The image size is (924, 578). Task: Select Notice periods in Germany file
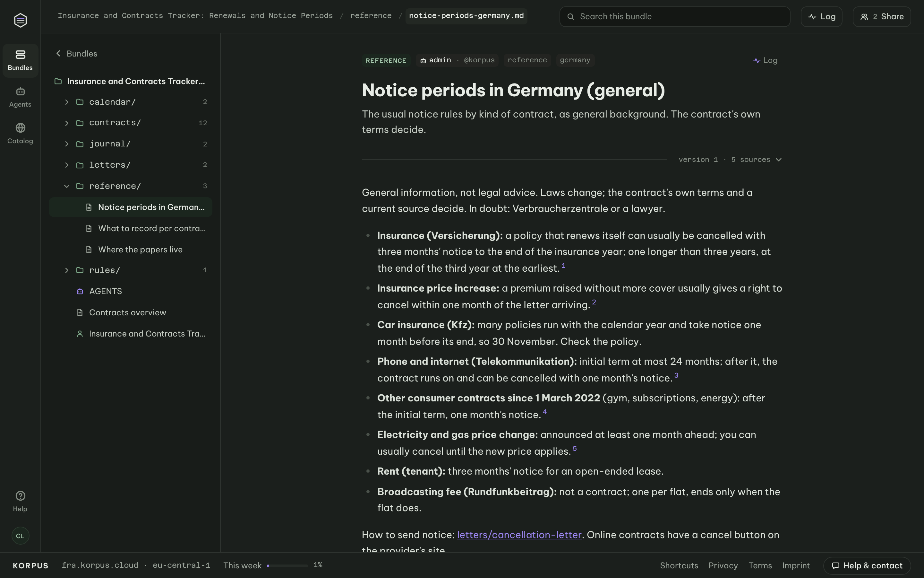pyautogui.click(x=130, y=207)
